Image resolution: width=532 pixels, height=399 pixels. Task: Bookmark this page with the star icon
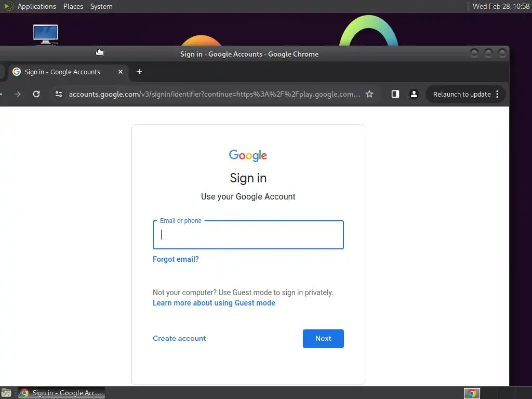tap(369, 94)
